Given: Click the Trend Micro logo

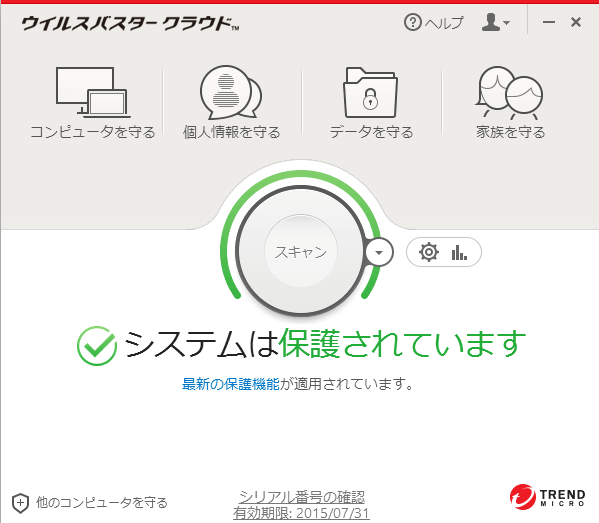Looking at the screenshot, I should click(x=547, y=497).
